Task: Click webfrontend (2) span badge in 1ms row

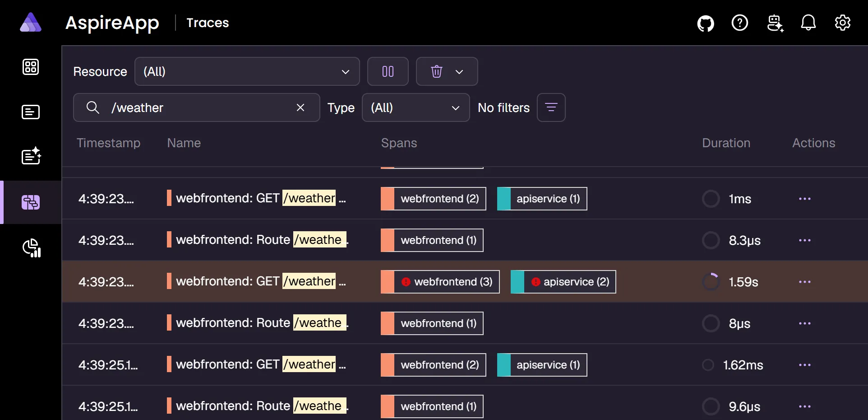Action: pos(434,199)
